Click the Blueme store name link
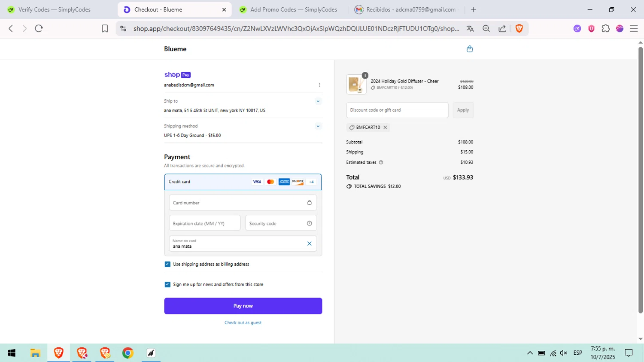This screenshot has height=362, width=644. point(175,49)
